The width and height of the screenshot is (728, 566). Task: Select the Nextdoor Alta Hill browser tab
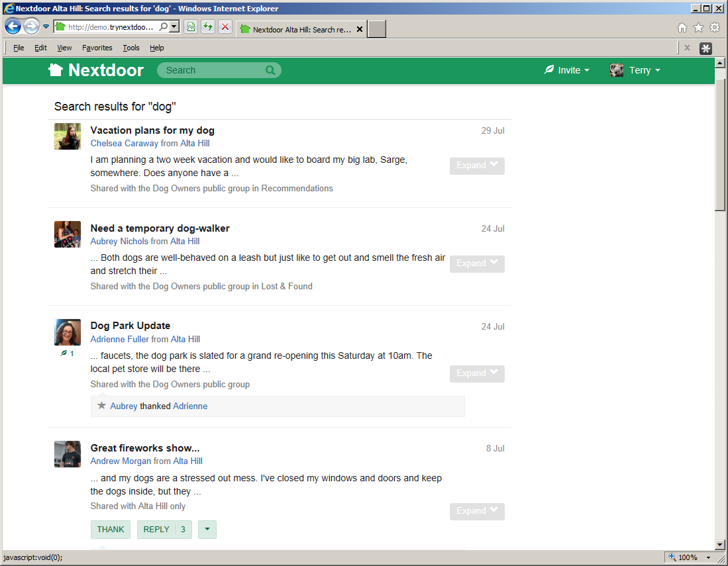(298, 28)
